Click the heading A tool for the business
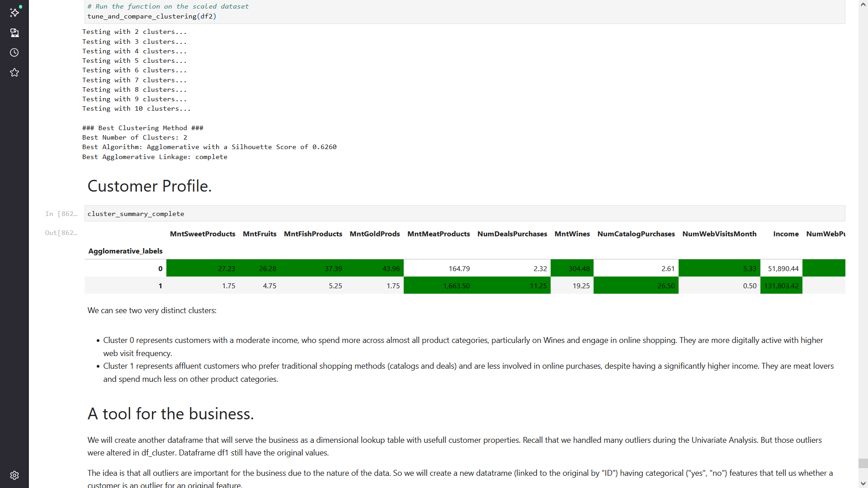This screenshot has height=488, width=868. [x=170, y=413]
